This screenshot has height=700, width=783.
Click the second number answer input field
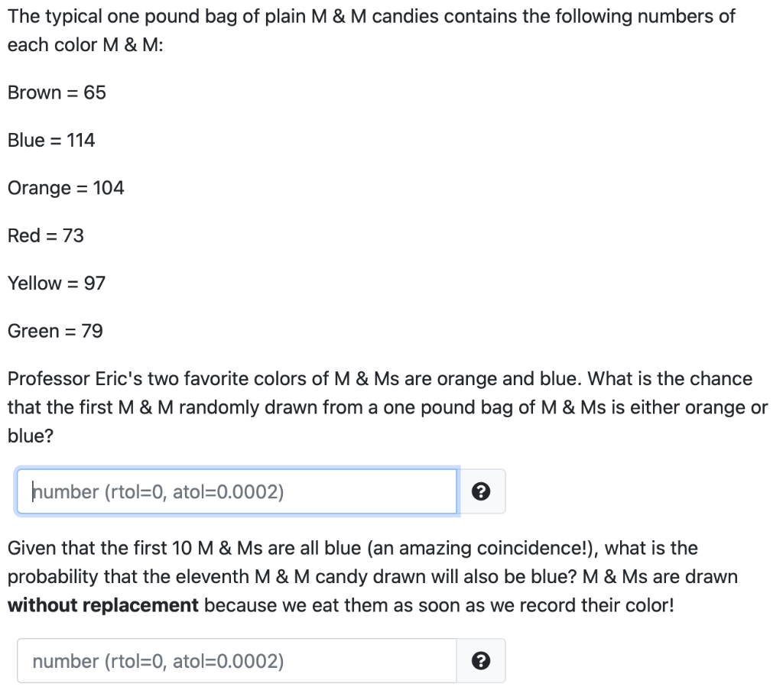(237, 661)
